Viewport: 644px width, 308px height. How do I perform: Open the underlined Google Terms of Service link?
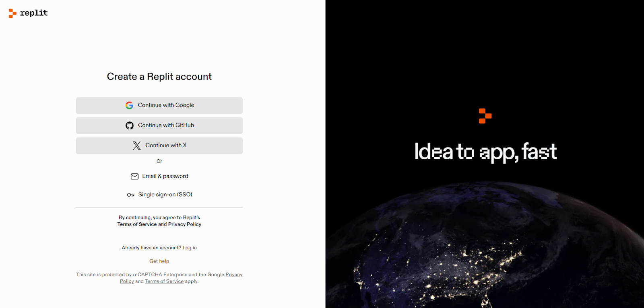point(164,281)
